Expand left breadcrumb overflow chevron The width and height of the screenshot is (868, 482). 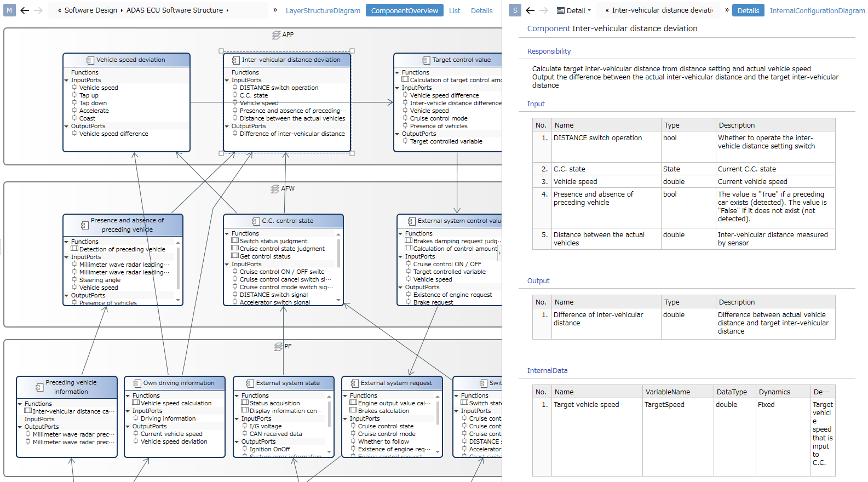pyautogui.click(x=59, y=10)
